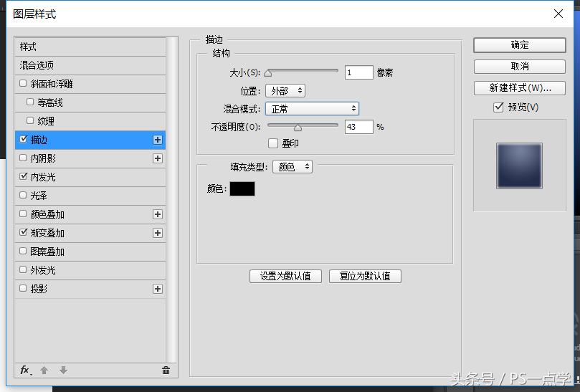
Task: Click the 复位为默认值 button
Action: pos(365,276)
